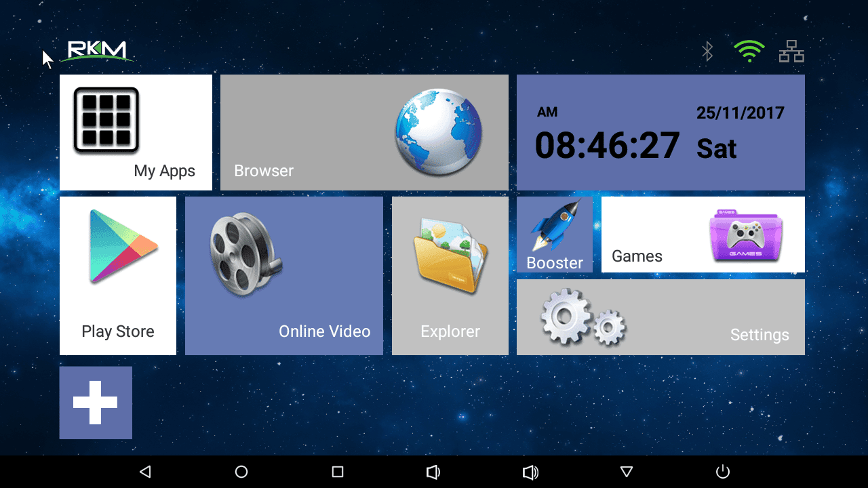This screenshot has height=488, width=868.
Task: Raise volume with the volume up icon
Action: 530,472
